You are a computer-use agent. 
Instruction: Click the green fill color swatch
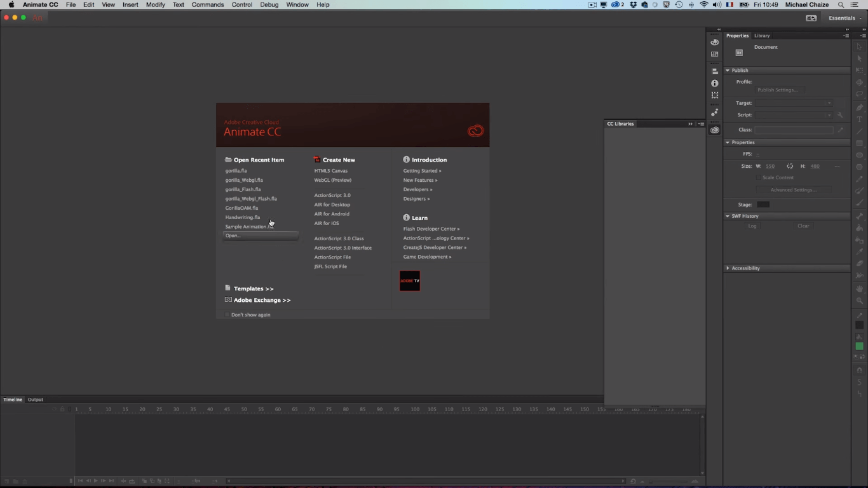click(860, 346)
